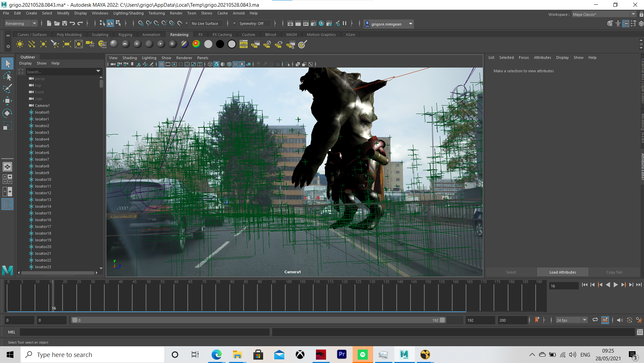Create a directional light from the shelf
The height and width of the screenshot is (363, 644).
(32, 44)
